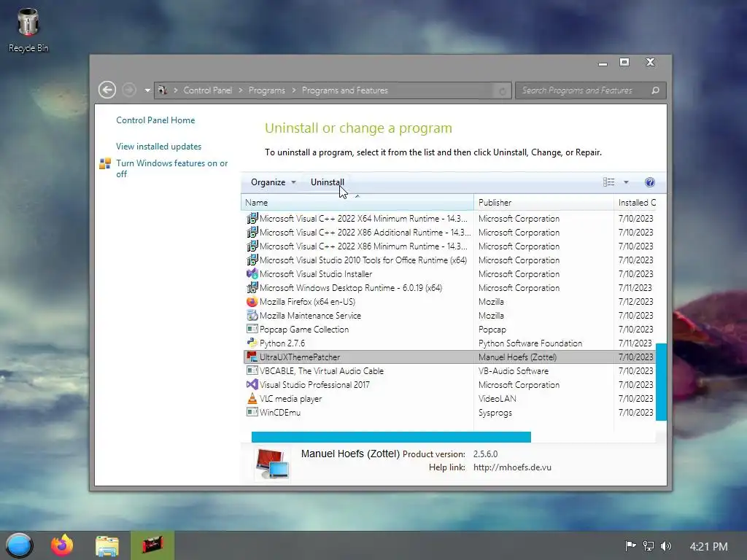Image resolution: width=747 pixels, height=560 pixels.
Task: Click Programs and Features breadcrumb
Action: 345,90
